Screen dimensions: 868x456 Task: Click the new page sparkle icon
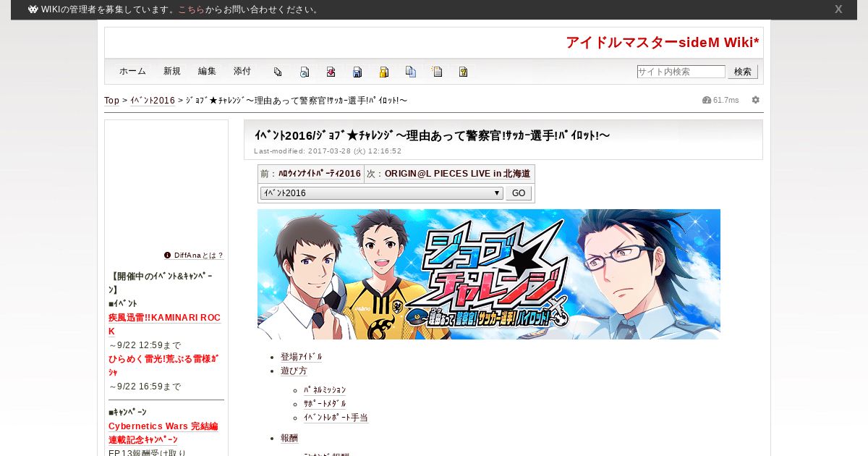click(x=437, y=72)
